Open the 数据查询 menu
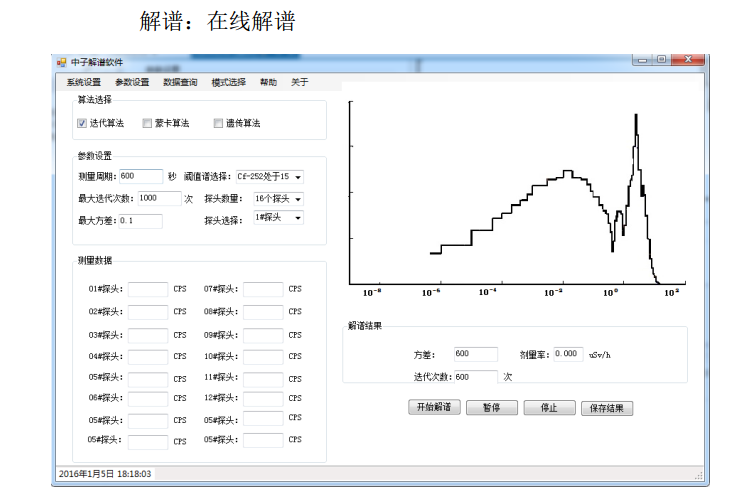 click(x=180, y=82)
